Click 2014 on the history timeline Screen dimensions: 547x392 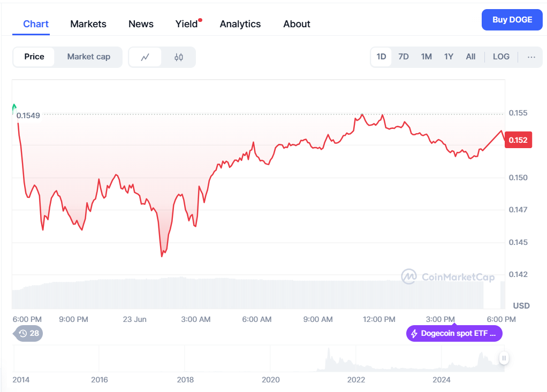21,380
